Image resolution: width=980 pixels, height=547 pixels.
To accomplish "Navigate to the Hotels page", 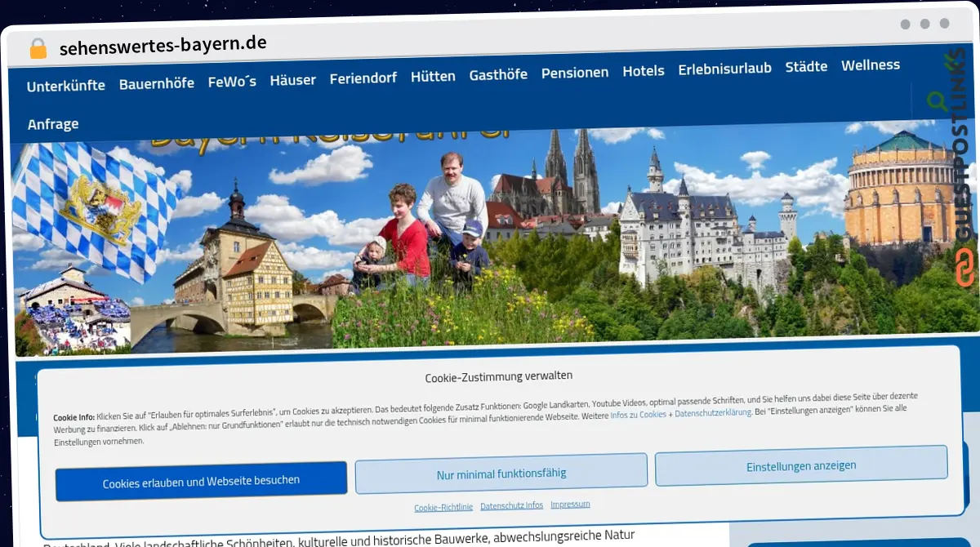I will [x=644, y=71].
